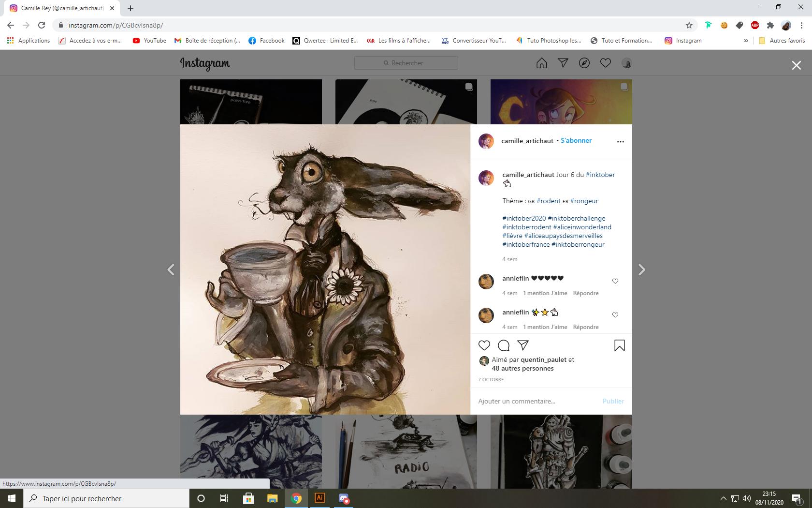Open Microsoft Store from taskbar
The height and width of the screenshot is (508, 812).
coord(248,498)
